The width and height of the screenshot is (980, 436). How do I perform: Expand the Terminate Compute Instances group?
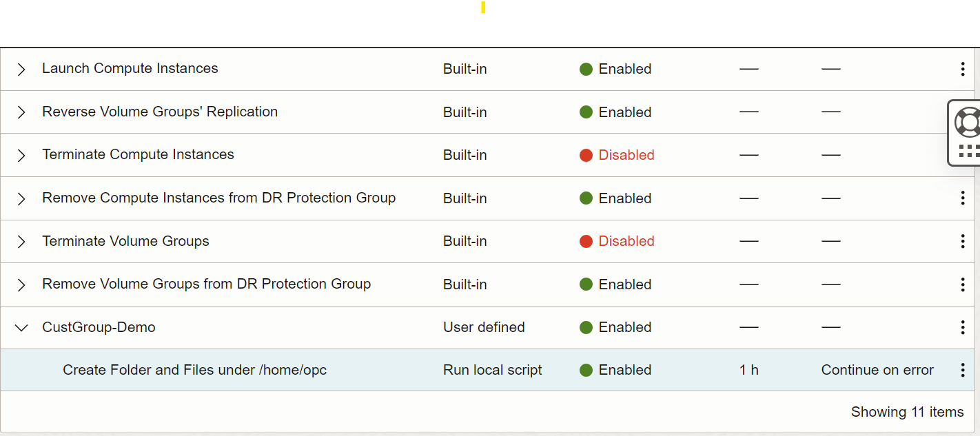pyautogui.click(x=21, y=155)
